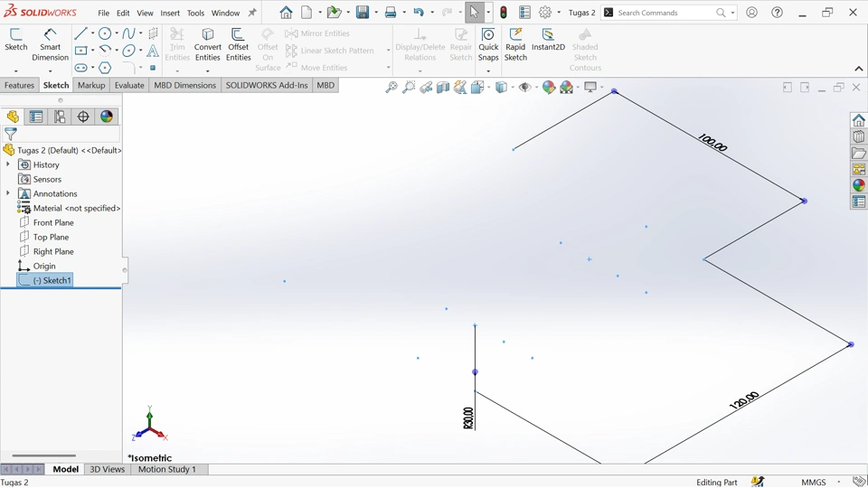Viewport: 868px width, 488px height.
Task: Select the Circle sketch tool
Action: pyautogui.click(x=105, y=33)
